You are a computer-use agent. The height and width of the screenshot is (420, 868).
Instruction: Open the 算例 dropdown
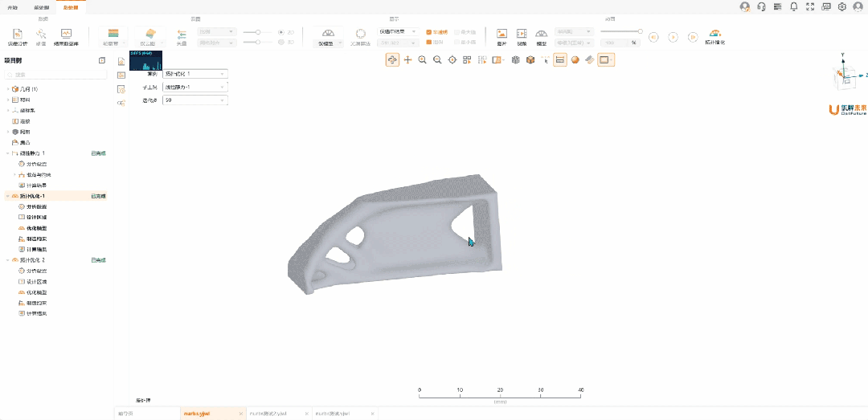click(194, 74)
